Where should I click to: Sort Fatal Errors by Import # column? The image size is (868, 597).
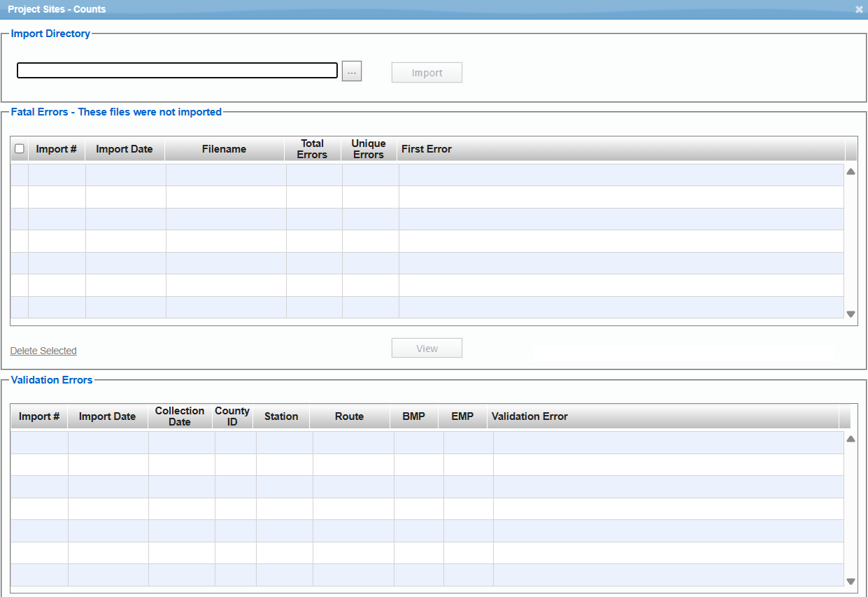click(x=57, y=149)
